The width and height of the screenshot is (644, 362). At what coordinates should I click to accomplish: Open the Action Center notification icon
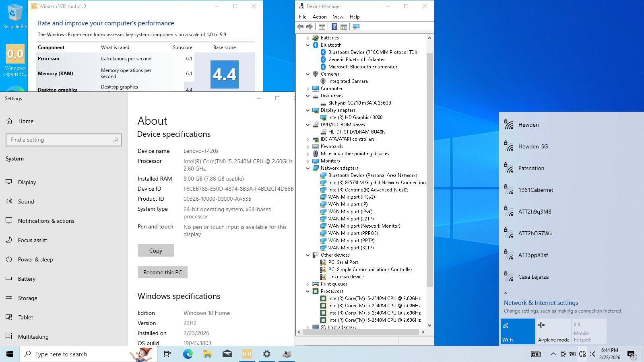coord(631,354)
